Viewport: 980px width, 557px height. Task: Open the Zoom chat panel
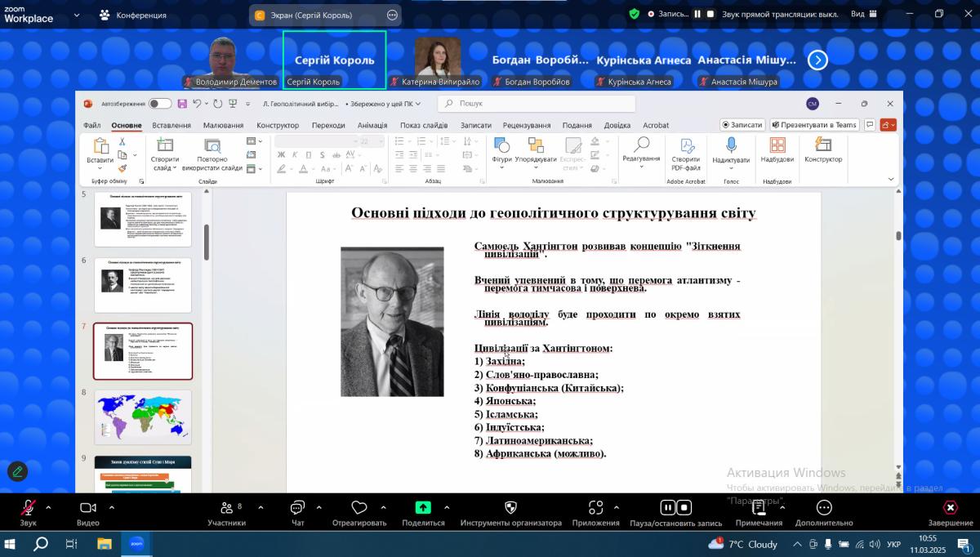click(297, 508)
